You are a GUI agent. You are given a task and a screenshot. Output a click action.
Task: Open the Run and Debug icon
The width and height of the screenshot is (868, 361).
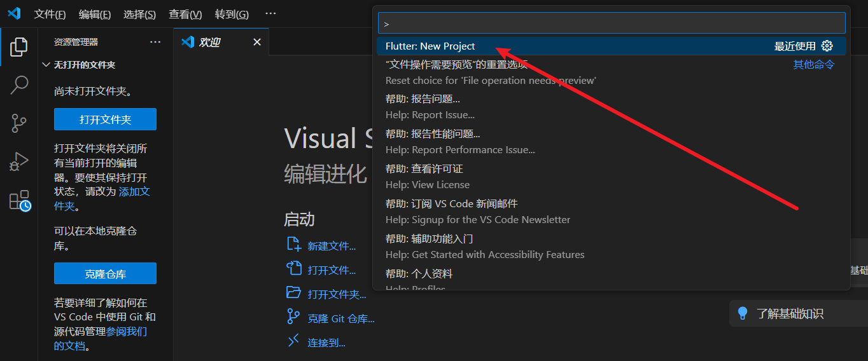19,161
